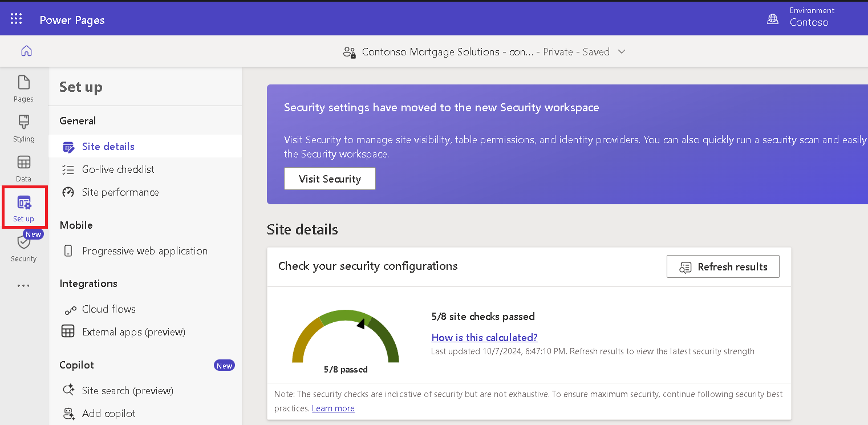Select the Set up workspace icon

pos(24,208)
